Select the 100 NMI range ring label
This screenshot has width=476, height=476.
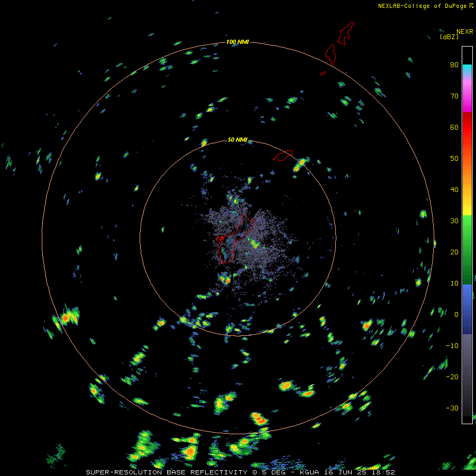coord(237,42)
